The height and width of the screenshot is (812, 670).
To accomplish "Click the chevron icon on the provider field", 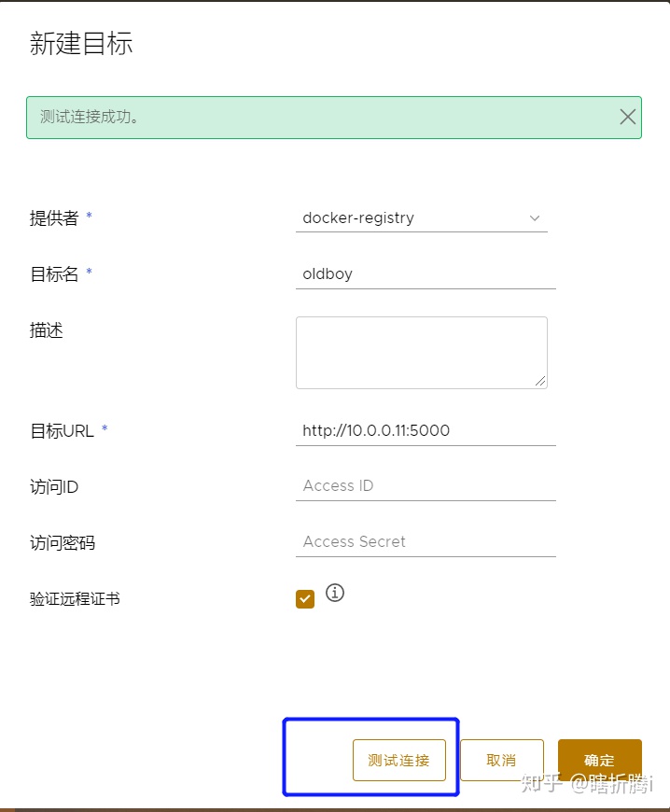I will 534,218.
